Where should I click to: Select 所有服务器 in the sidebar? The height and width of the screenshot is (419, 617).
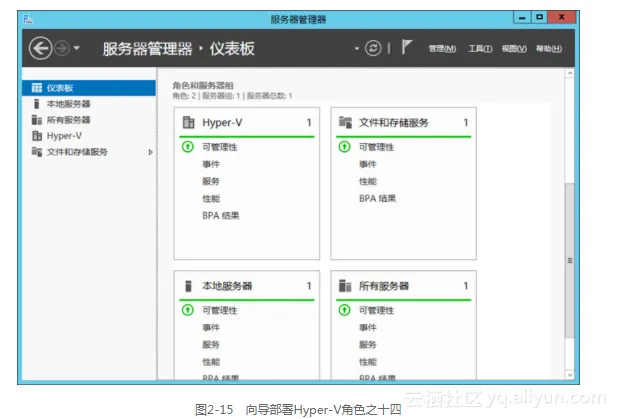[x=89, y=120]
